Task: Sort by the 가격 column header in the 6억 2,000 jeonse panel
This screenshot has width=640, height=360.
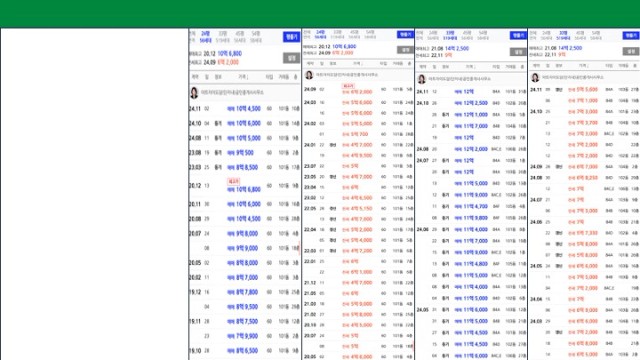Action: tap(357, 64)
